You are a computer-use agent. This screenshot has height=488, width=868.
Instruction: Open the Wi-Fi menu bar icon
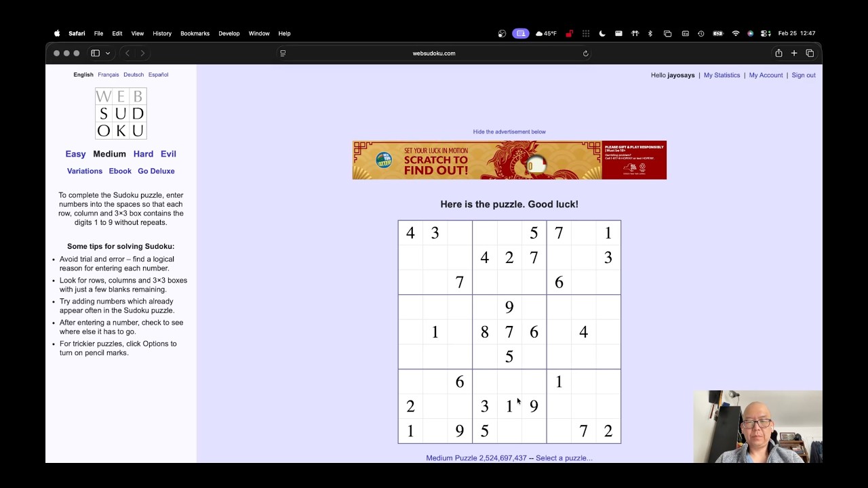(736, 33)
